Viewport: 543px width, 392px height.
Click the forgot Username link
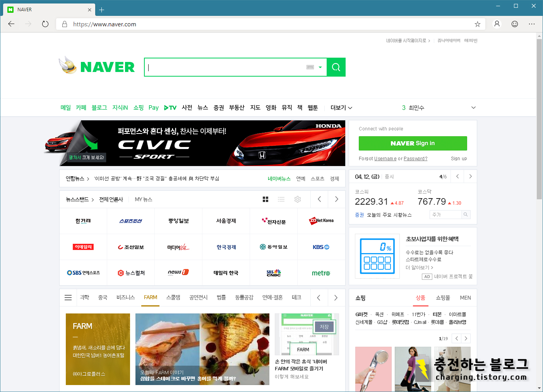pyautogui.click(x=385, y=159)
